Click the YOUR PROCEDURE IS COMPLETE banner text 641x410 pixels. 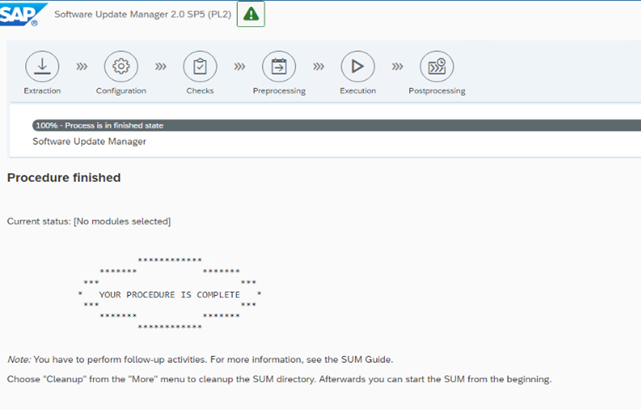[169, 295]
